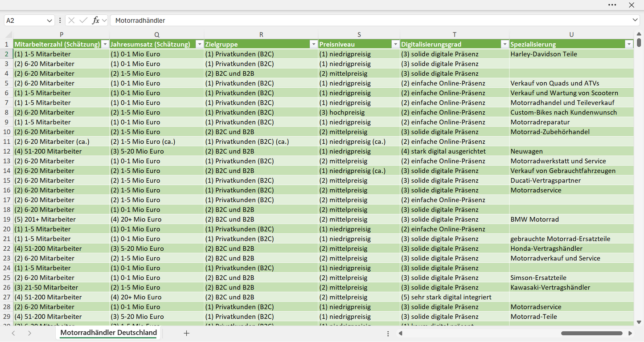Select row 27 header
This screenshot has width=644, height=342.
tap(7, 297)
